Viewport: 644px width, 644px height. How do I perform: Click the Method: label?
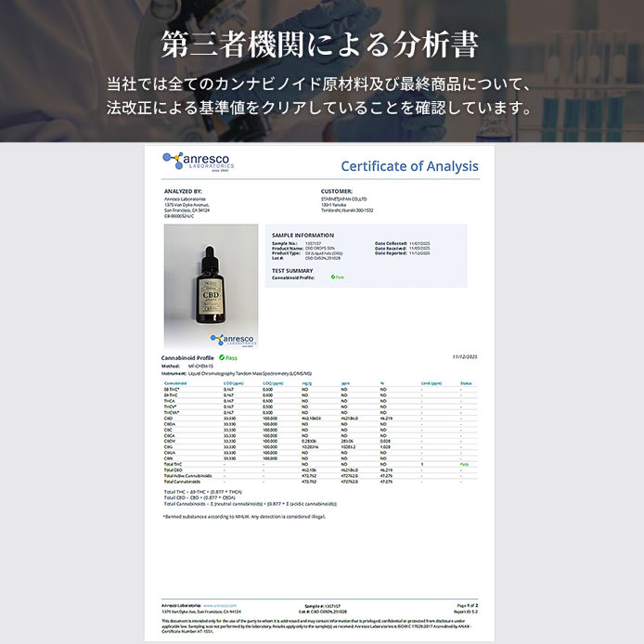coord(171,366)
